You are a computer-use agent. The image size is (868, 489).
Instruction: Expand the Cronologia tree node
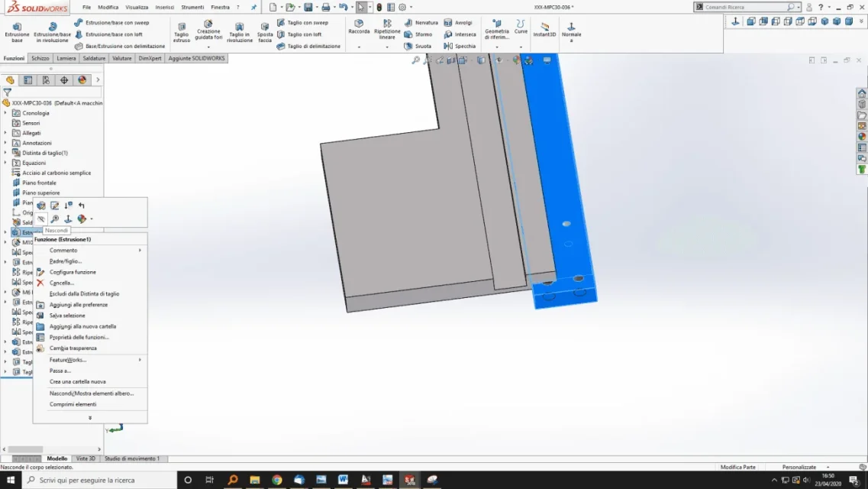coord(5,113)
